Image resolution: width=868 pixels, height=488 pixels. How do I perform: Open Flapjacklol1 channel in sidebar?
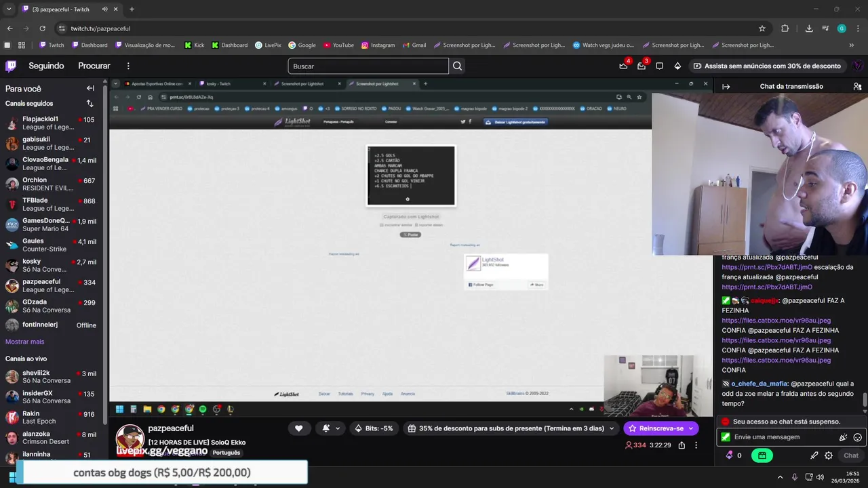pyautogui.click(x=52, y=123)
